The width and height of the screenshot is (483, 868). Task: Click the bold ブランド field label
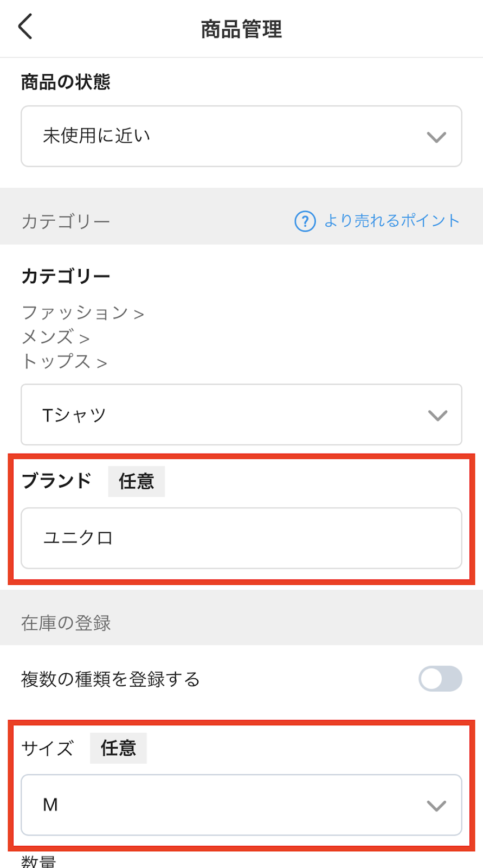point(57,481)
